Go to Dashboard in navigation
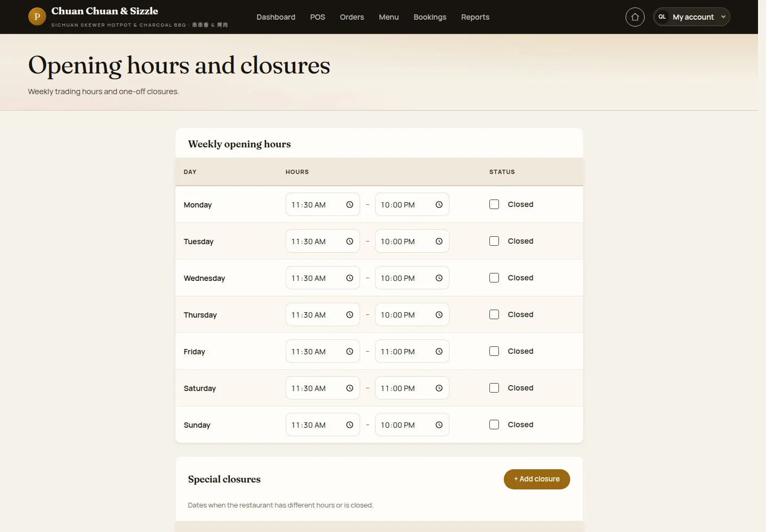Viewport: 766px width, 532px height. [x=276, y=17]
